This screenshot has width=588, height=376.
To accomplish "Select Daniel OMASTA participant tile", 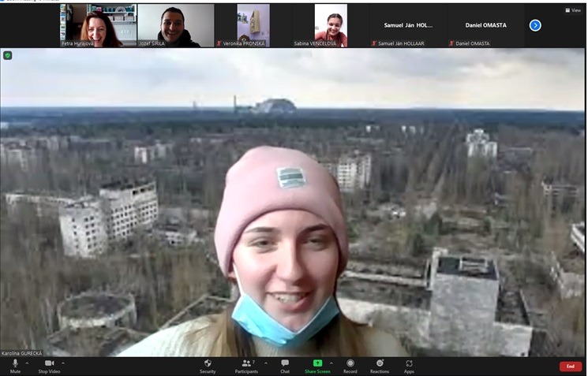I will pyautogui.click(x=485, y=25).
